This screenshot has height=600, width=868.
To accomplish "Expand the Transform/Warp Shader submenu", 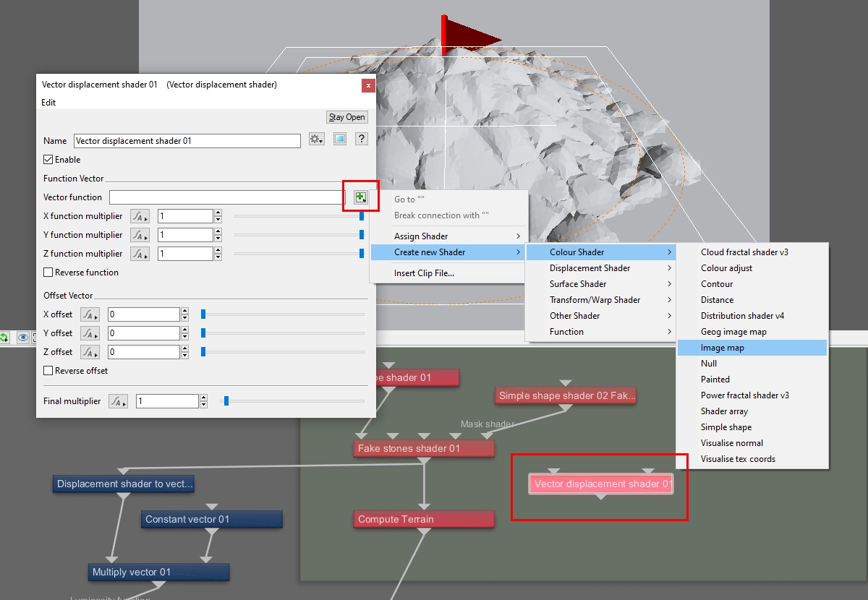I will 601,300.
